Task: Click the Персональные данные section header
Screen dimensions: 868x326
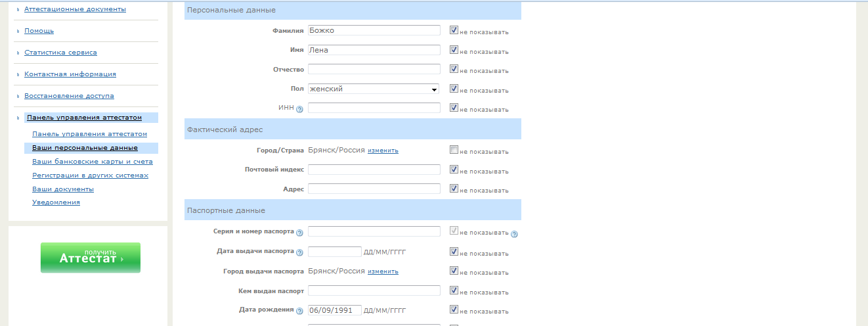Action: click(x=353, y=10)
